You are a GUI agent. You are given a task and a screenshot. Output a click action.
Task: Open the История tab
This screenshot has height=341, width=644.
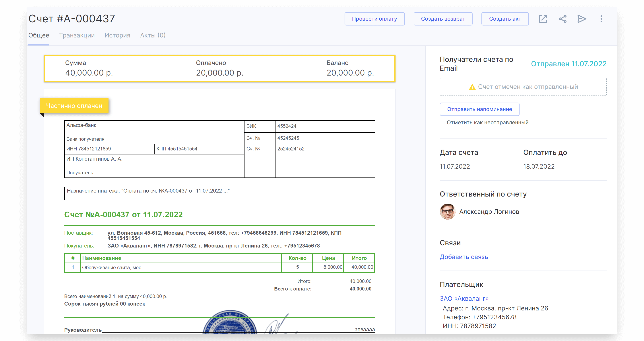point(117,35)
